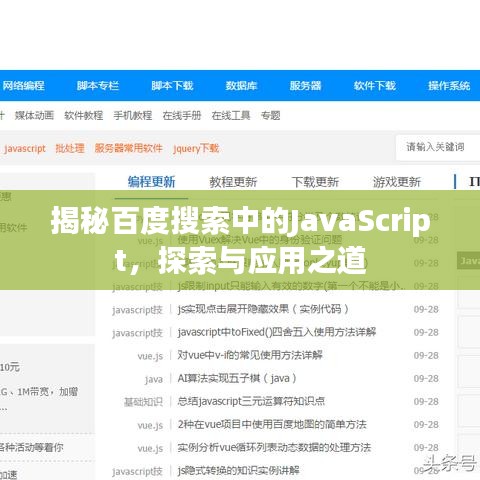Open the 网络编程 navigation menu item
The image size is (480, 480).
(x=23, y=86)
